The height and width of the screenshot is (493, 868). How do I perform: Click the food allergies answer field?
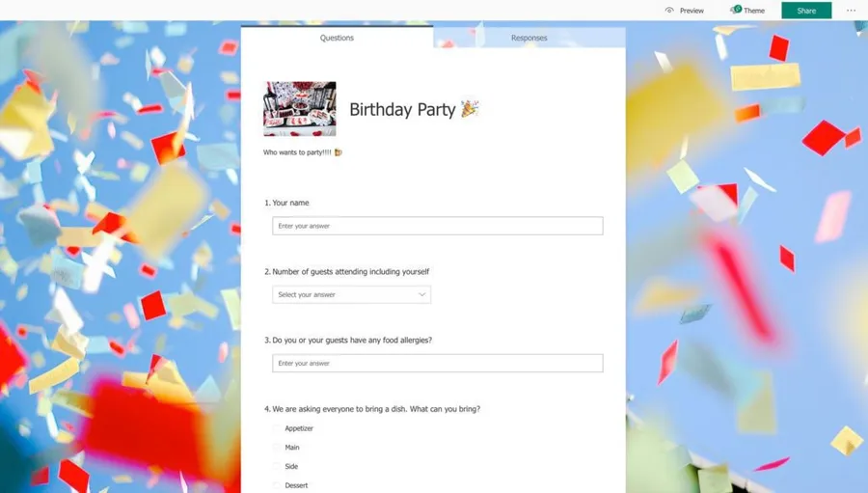click(x=437, y=364)
